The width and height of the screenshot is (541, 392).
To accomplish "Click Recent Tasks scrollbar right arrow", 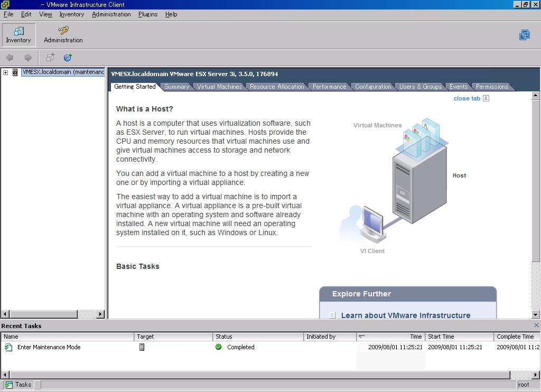I will (x=536, y=375).
